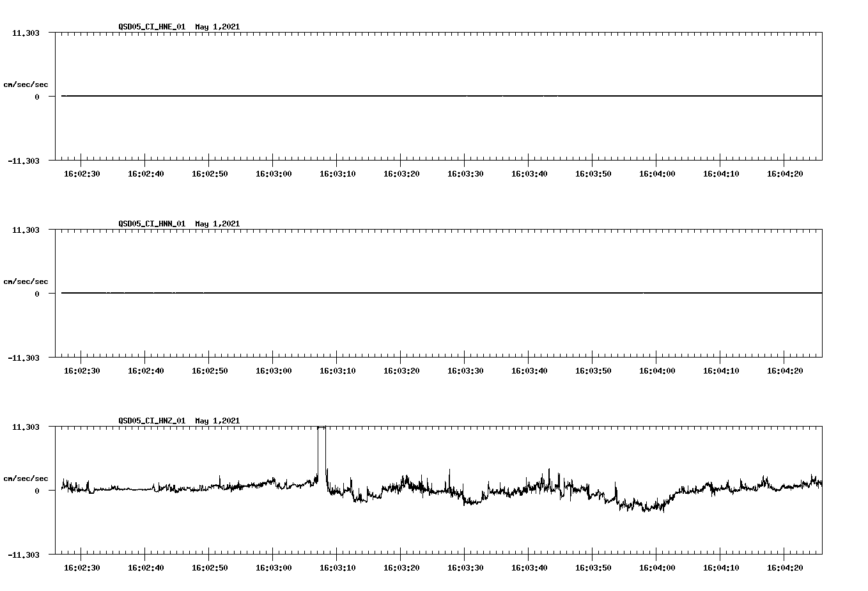Select the QSD05_CI_HNN_01 channel label
The width and height of the screenshot is (868, 591).
pyautogui.click(x=150, y=224)
